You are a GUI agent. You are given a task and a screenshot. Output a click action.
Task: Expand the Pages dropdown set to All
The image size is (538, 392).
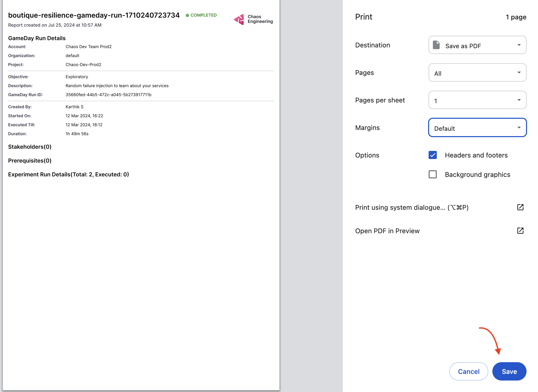click(x=477, y=73)
